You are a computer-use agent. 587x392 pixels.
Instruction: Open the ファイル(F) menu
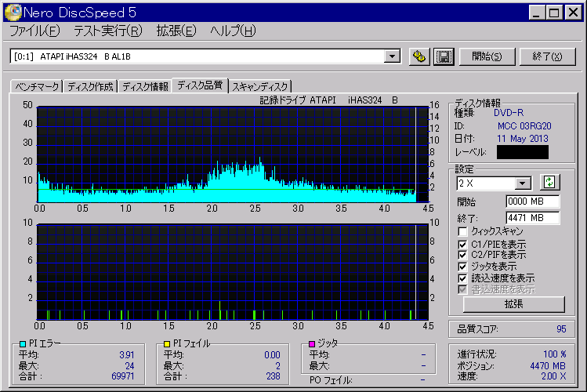click(x=34, y=31)
